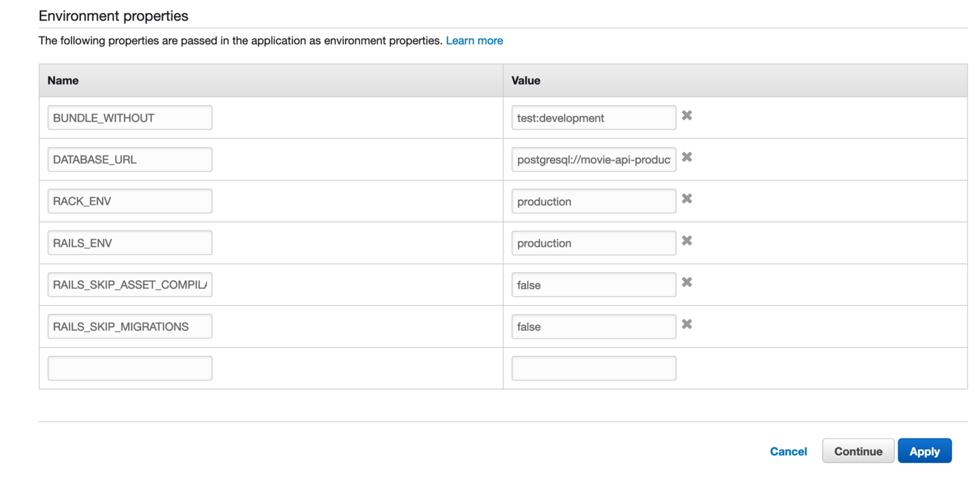This screenshot has width=980, height=479.
Task: Edit the test:development value field
Action: click(x=593, y=118)
